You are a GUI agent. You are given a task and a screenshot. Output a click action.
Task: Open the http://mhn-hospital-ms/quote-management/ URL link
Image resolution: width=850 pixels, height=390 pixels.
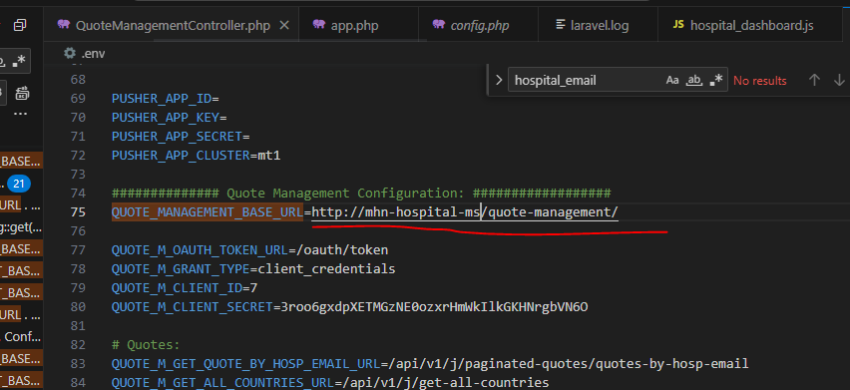(x=465, y=213)
